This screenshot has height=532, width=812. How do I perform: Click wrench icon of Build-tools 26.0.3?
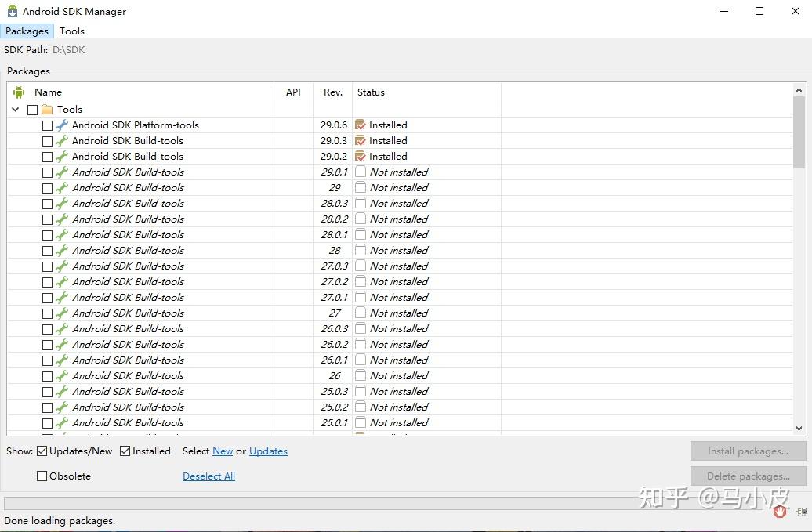point(62,328)
